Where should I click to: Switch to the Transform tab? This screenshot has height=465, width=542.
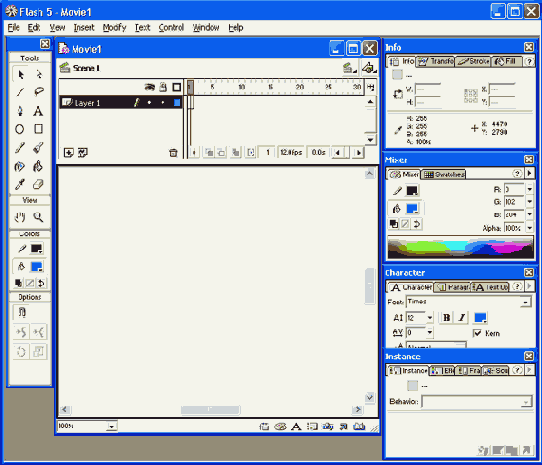click(x=435, y=62)
